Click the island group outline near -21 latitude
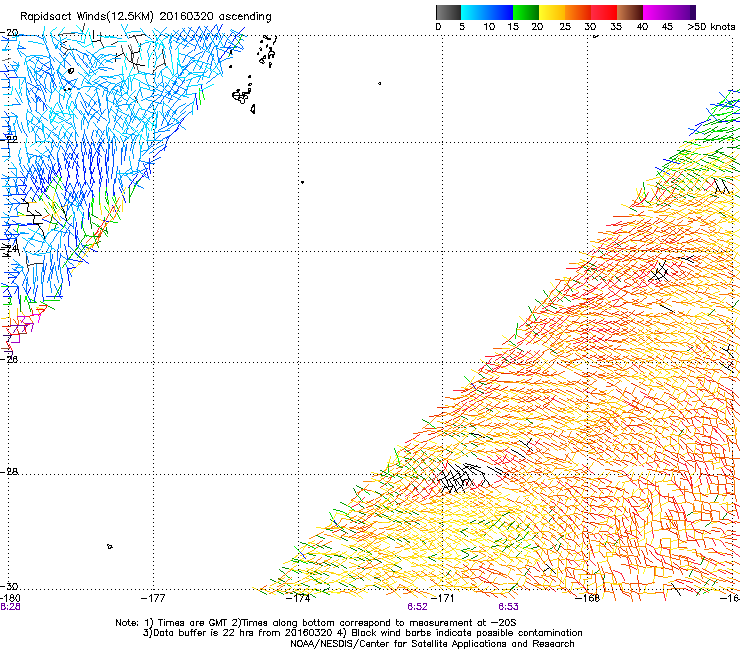This screenshot has height=650, width=740. (x=244, y=97)
